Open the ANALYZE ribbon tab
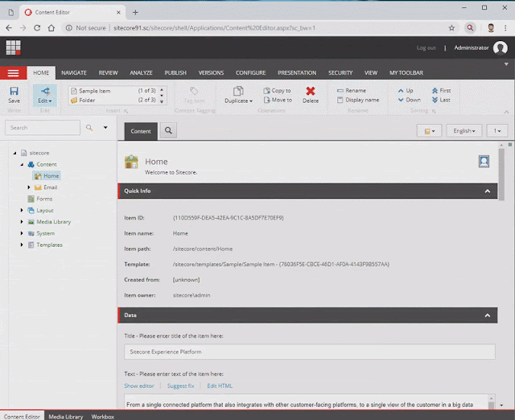Screen dimensions: 515x420 pos(142,73)
